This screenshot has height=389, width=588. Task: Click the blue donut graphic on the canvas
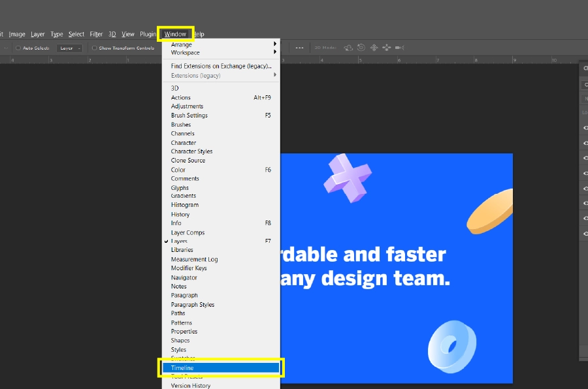click(x=451, y=347)
